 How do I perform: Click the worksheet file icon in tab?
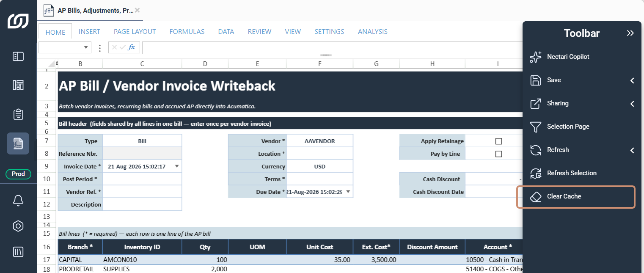click(49, 10)
